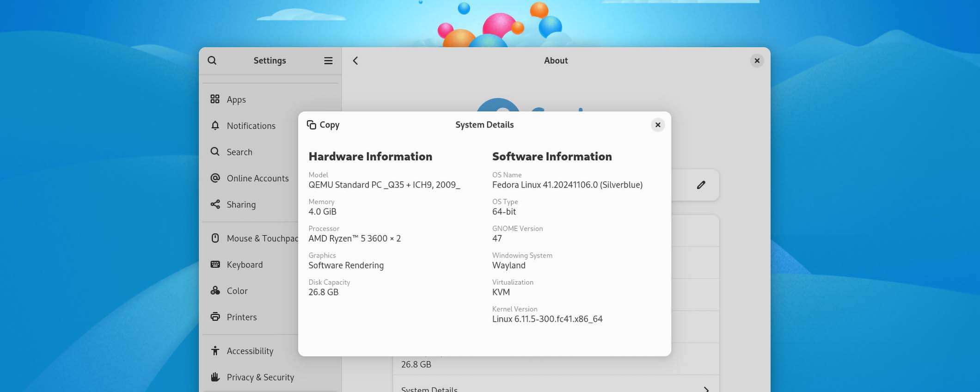Click the GNOME Version value 47
The width and height of the screenshot is (980, 392).
(497, 239)
